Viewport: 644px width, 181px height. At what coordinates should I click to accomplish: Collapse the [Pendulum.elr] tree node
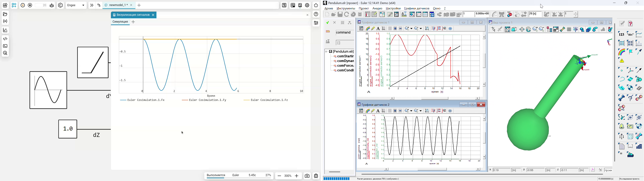point(326,52)
